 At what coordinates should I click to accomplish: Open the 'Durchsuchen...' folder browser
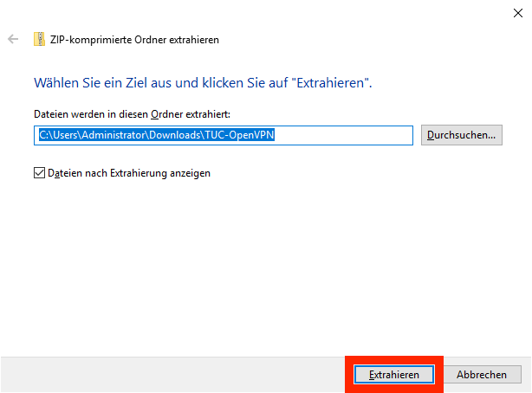point(462,135)
